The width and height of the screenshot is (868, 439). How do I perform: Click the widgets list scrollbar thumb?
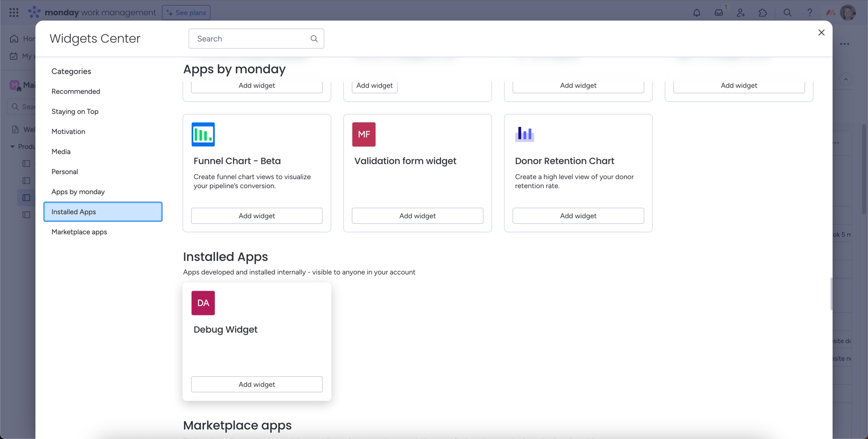coord(831,294)
